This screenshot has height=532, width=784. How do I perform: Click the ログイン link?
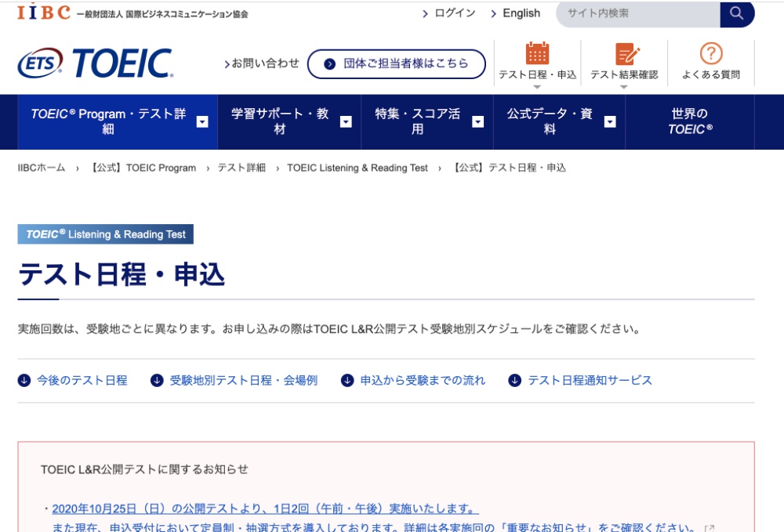pyautogui.click(x=449, y=13)
